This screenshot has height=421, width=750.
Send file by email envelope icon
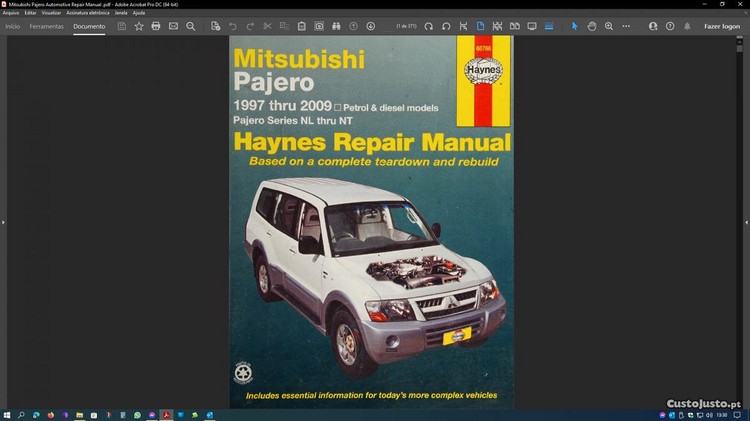173,26
